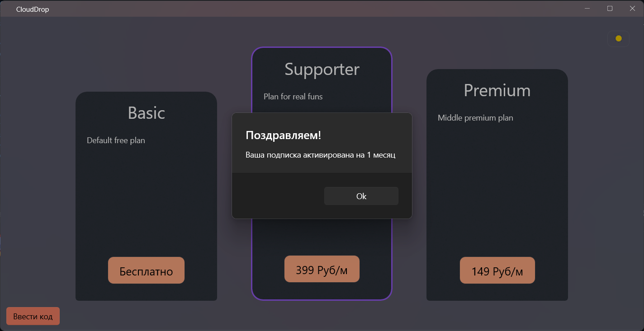Purchase Premium plan via '149 Руб/м' button
The image size is (644, 331).
pyautogui.click(x=497, y=270)
